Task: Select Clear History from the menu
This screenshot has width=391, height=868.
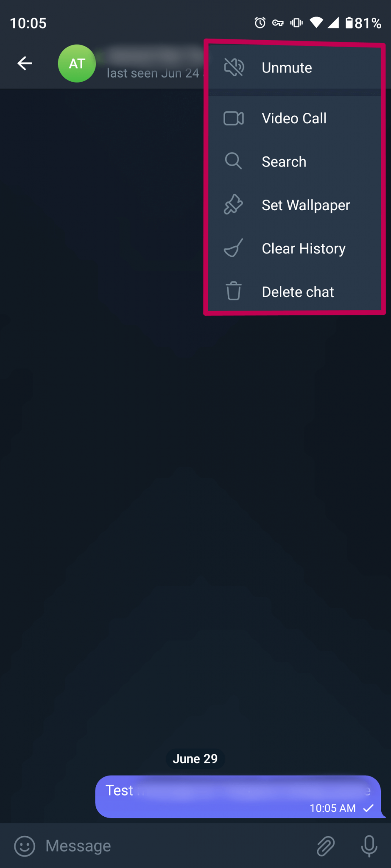Action: (x=304, y=248)
